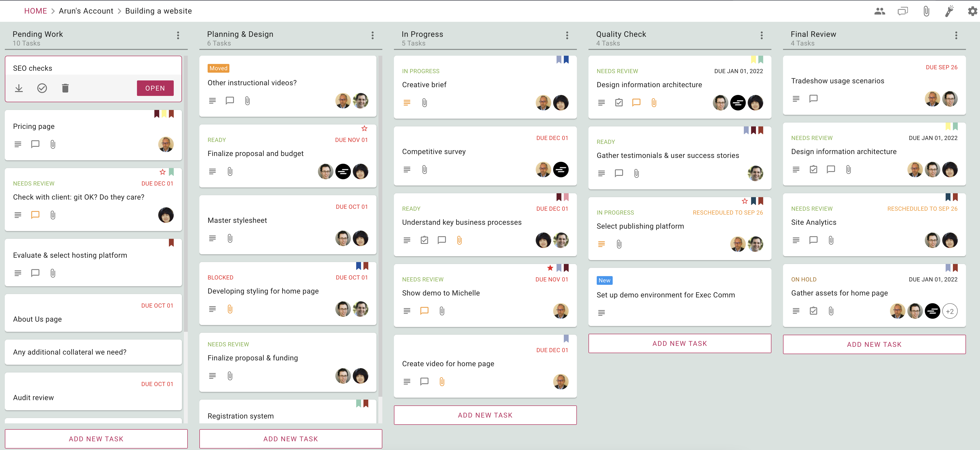Open the Master stylesheet card title
This screenshot has width=980, height=450.
[237, 220]
